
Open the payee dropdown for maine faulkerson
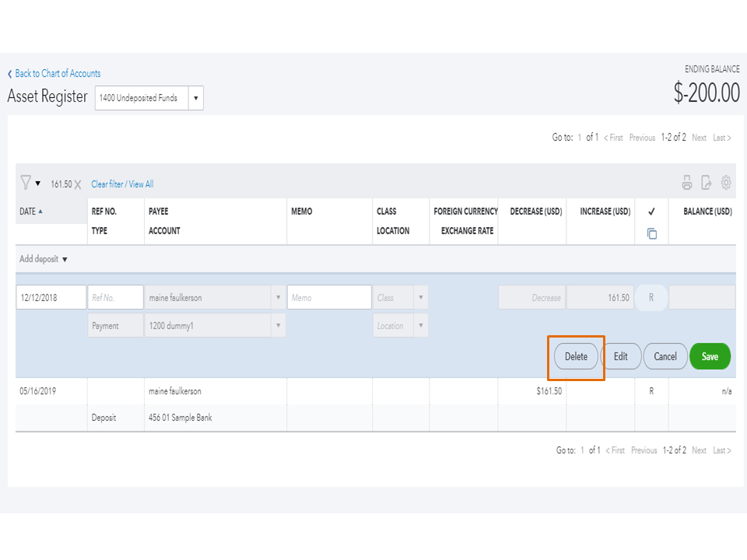279,298
